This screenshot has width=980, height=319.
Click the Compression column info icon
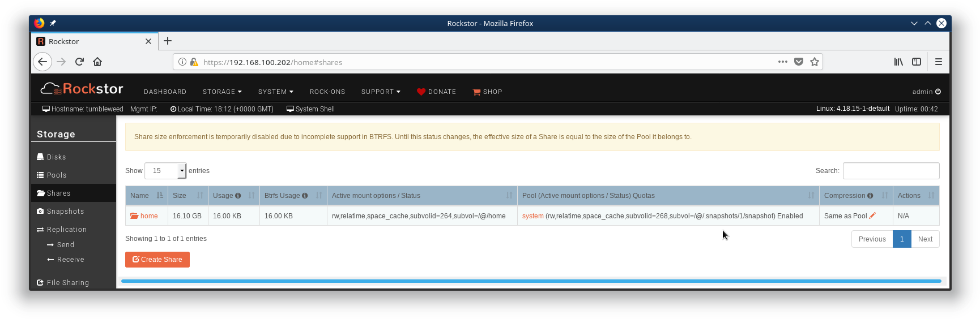[x=870, y=196]
